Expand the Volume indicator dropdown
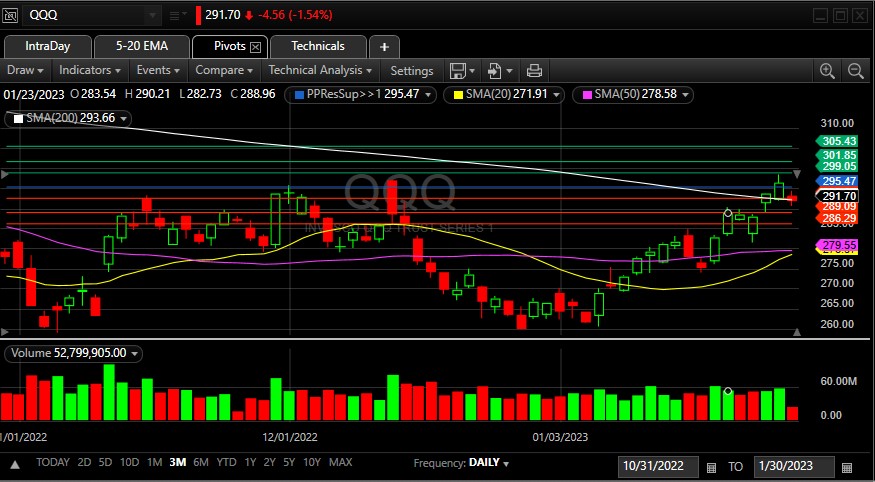 134,353
